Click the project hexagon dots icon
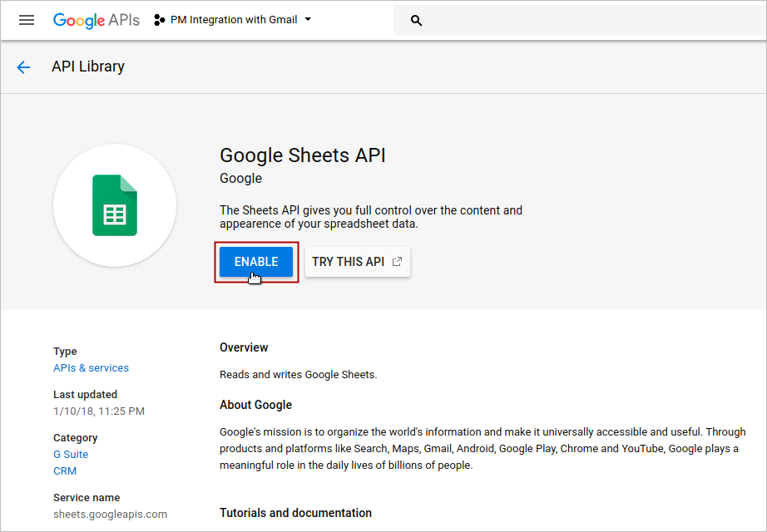Image resolution: width=767 pixels, height=532 pixels. 159,20
